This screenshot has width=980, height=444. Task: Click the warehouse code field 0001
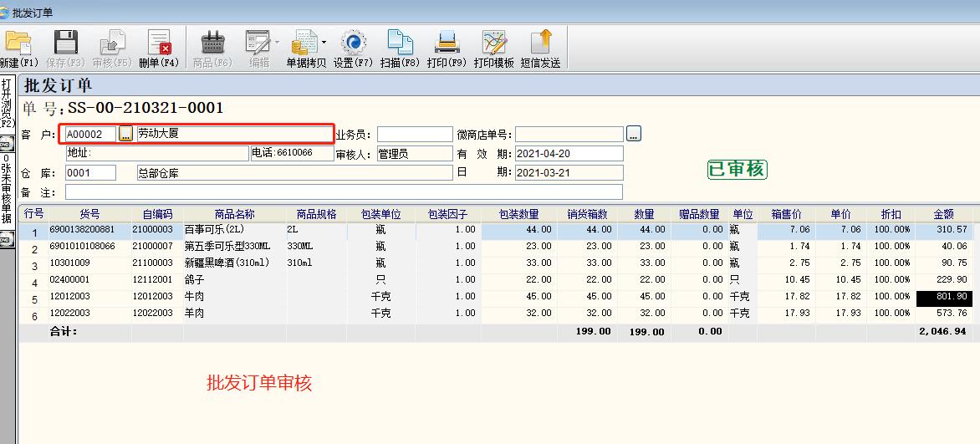click(90, 172)
